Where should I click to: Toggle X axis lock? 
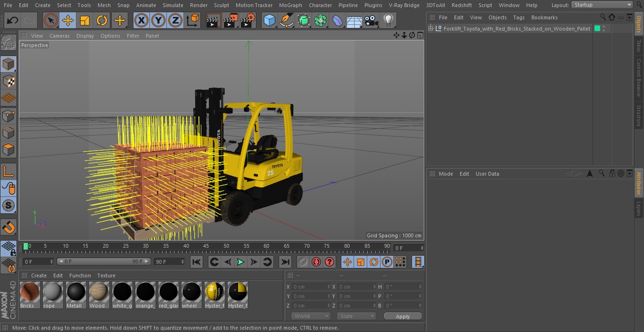tap(141, 21)
